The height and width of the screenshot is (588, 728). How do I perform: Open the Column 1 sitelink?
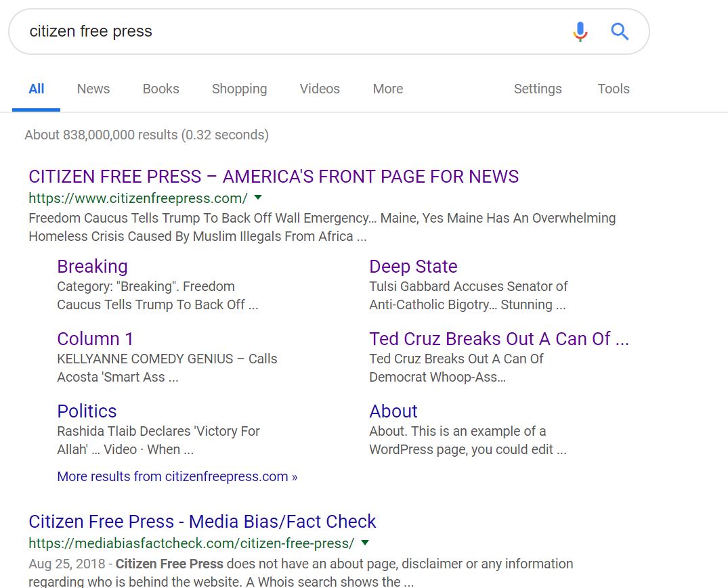[x=95, y=339]
